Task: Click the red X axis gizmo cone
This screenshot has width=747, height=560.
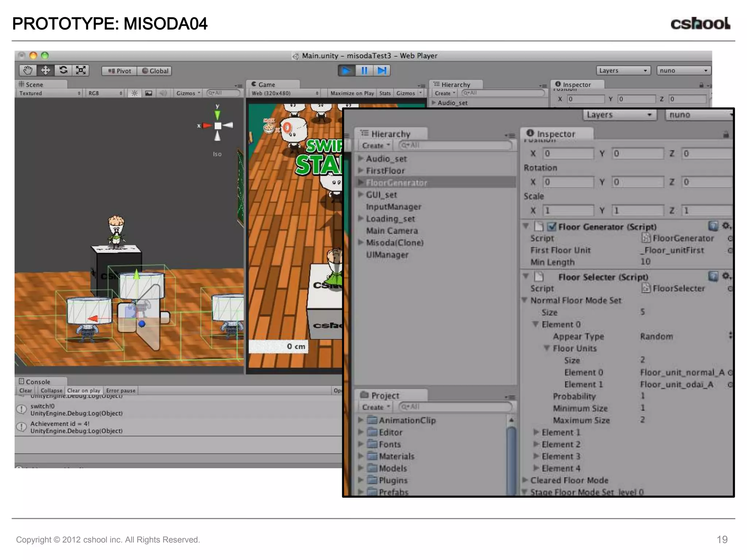Action: (x=208, y=126)
